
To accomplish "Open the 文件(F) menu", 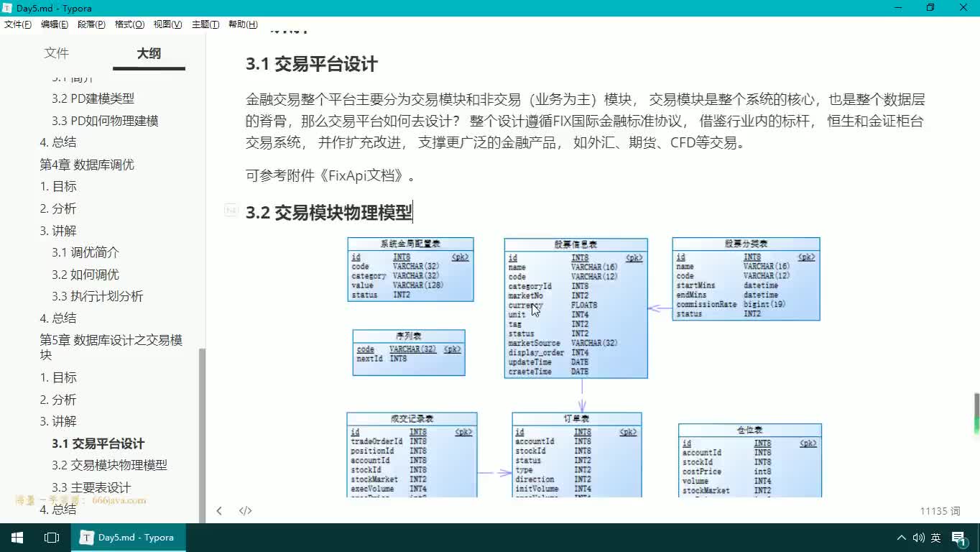I will pos(18,24).
